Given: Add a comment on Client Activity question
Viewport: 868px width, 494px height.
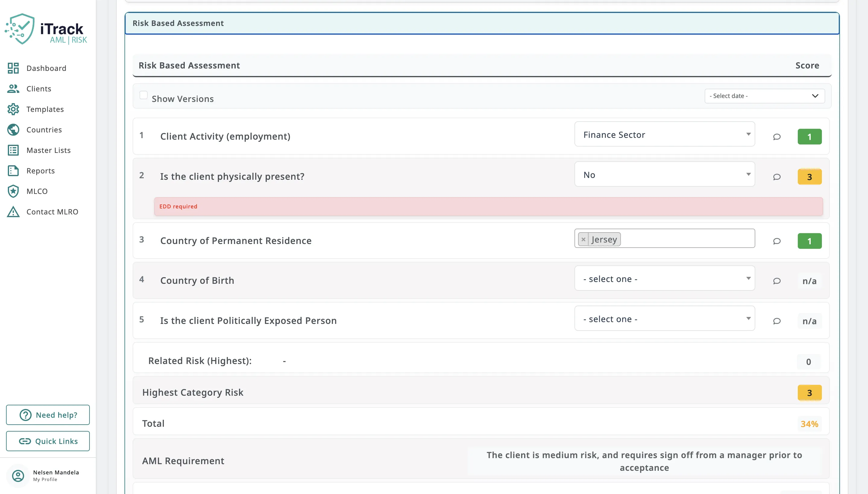Looking at the screenshot, I should (x=777, y=137).
